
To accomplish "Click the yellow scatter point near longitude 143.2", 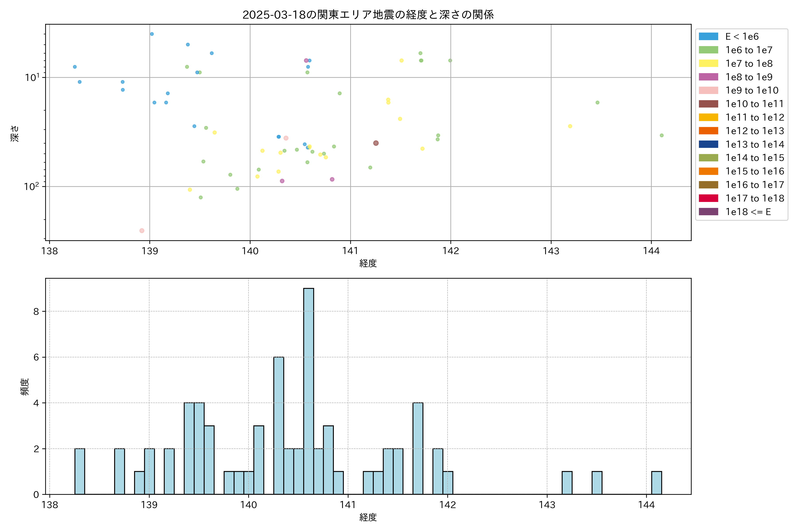I will (570, 126).
